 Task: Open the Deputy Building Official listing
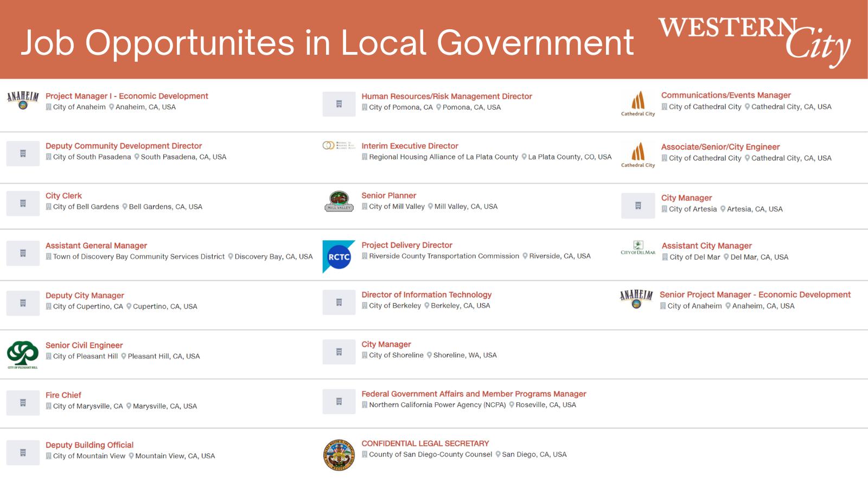pos(90,445)
